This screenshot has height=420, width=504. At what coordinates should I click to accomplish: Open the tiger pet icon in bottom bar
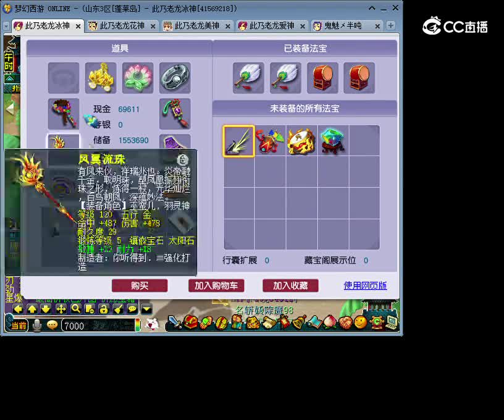point(253,322)
